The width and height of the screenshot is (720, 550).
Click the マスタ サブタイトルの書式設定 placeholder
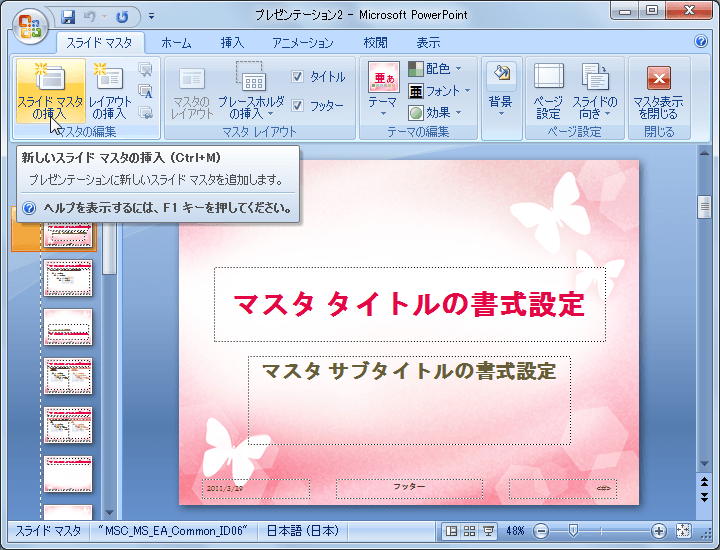tap(410, 400)
